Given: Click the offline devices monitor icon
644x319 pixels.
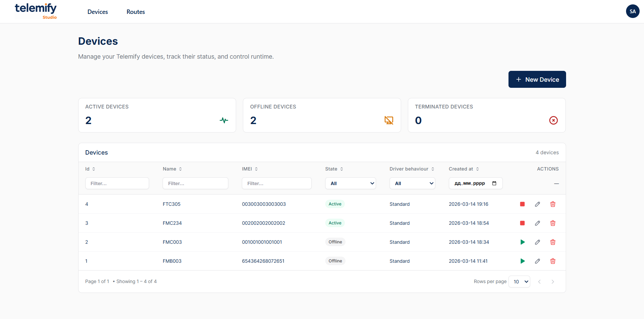Looking at the screenshot, I should pos(389,120).
